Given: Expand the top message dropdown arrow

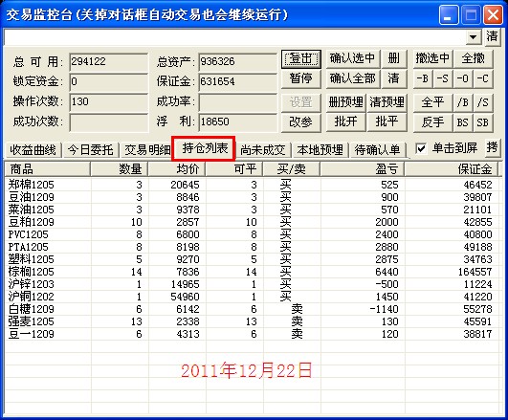Looking at the screenshot, I should coord(474,37).
